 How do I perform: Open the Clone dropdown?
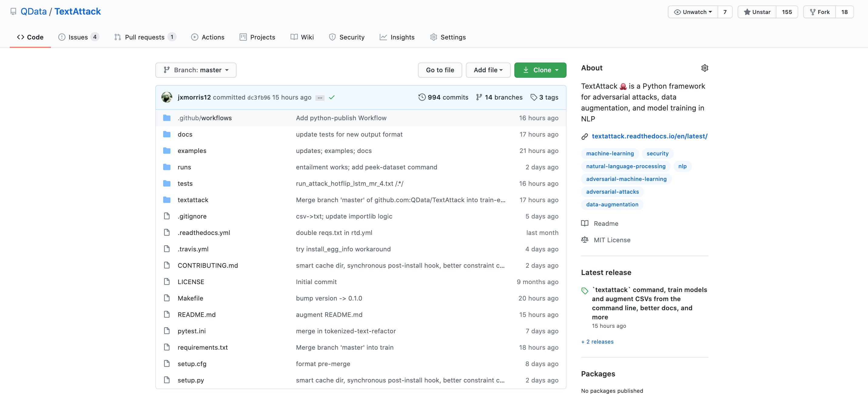(x=540, y=70)
